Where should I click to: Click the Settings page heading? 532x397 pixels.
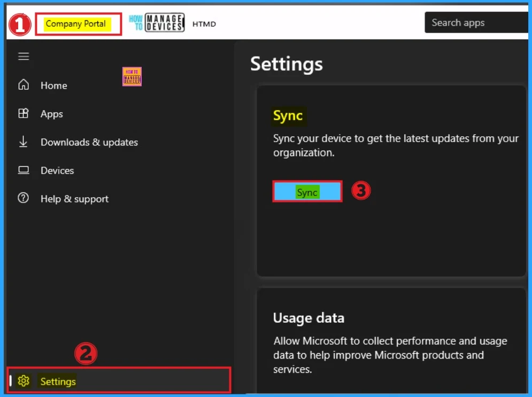[287, 64]
